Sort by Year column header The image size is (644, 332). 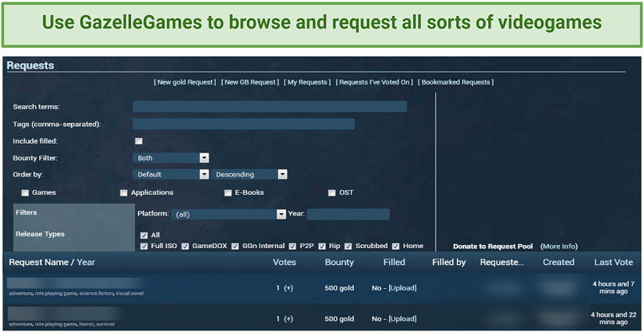pyautogui.click(x=85, y=263)
